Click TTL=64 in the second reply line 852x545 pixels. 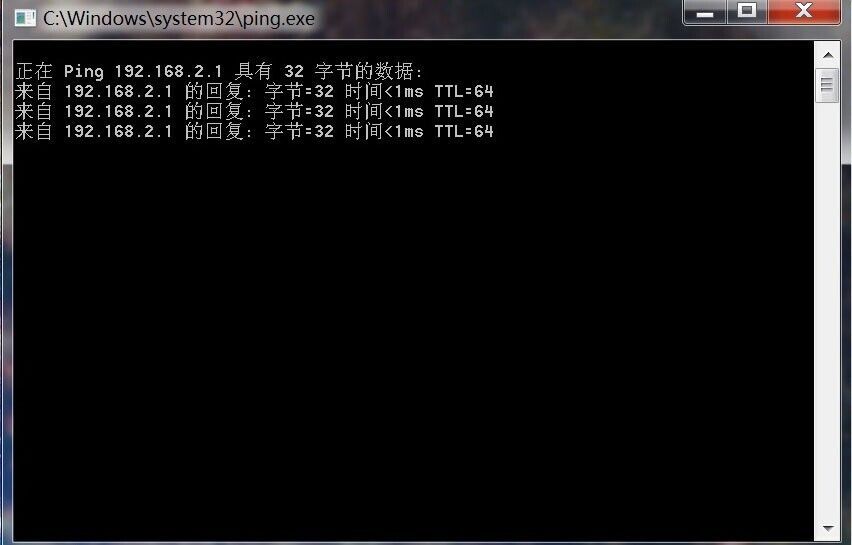click(x=463, y=111)
